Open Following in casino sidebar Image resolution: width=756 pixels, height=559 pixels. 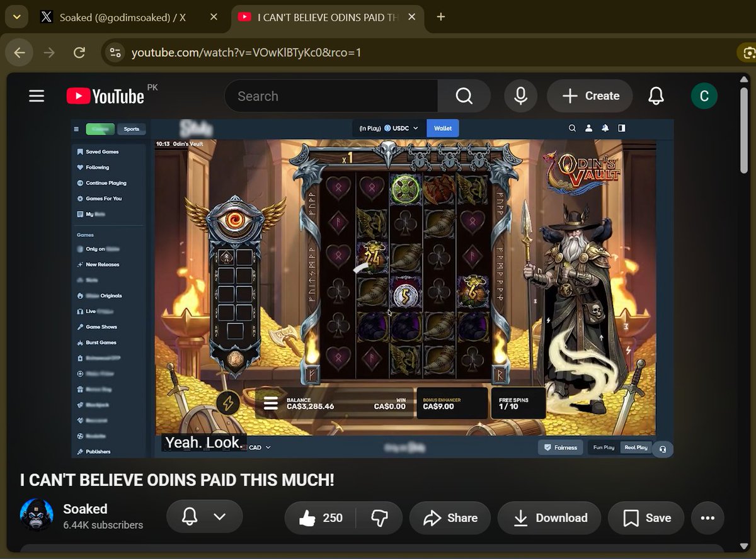click(x=93, y=167)
